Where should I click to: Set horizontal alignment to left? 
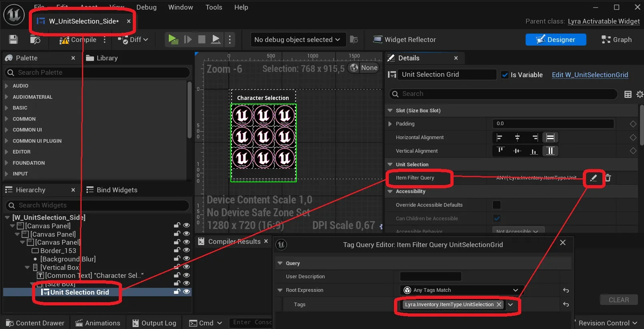coord(499,138)
